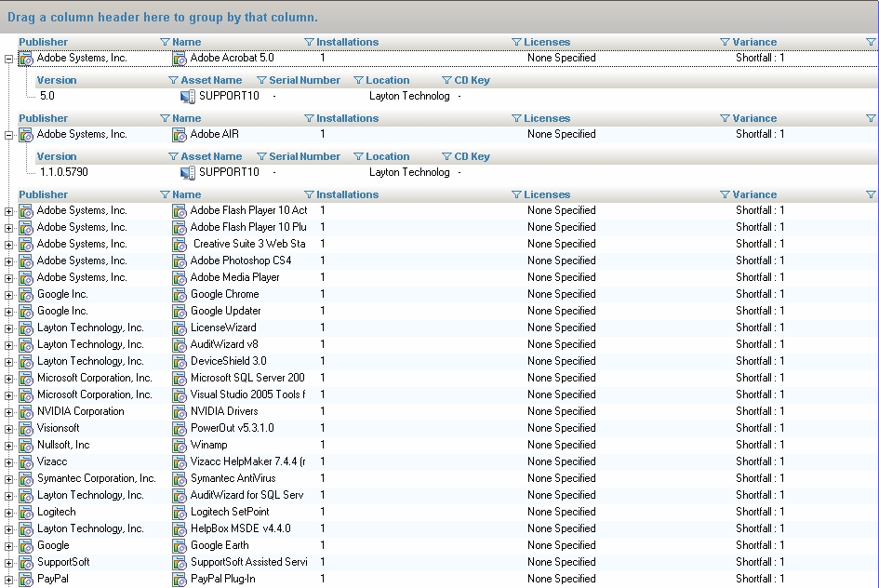This screenshot has height=588, width=879.
Task: Expand the Adobe Photoshop CS4 row
Action: click(8, 261)
